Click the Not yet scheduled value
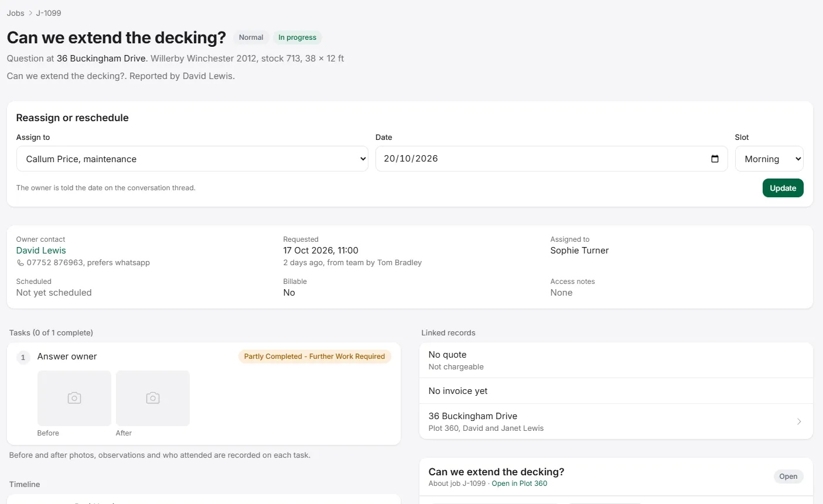The image size is (823, 504). [54, 293]
